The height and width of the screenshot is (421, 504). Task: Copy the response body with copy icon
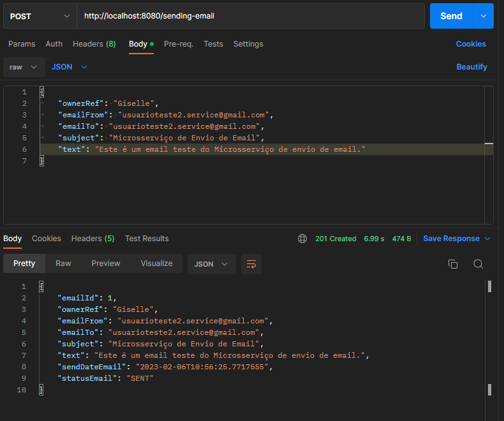453,264
